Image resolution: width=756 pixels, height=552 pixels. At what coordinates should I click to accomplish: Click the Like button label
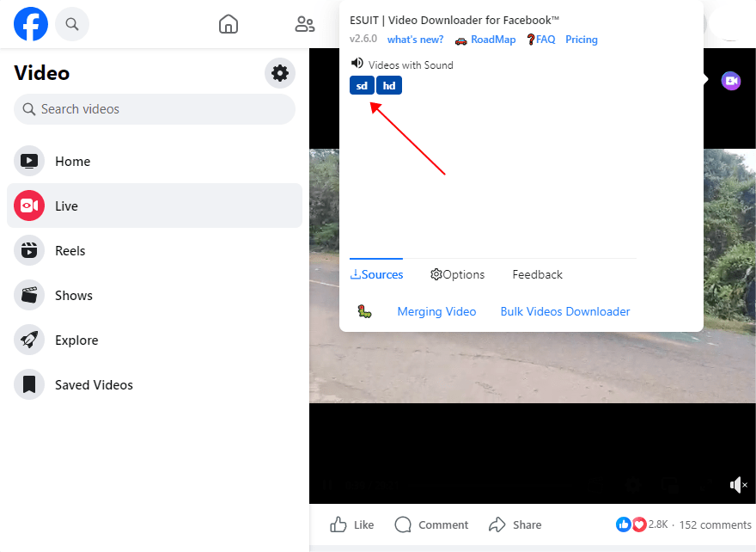(x=363, y=524)
